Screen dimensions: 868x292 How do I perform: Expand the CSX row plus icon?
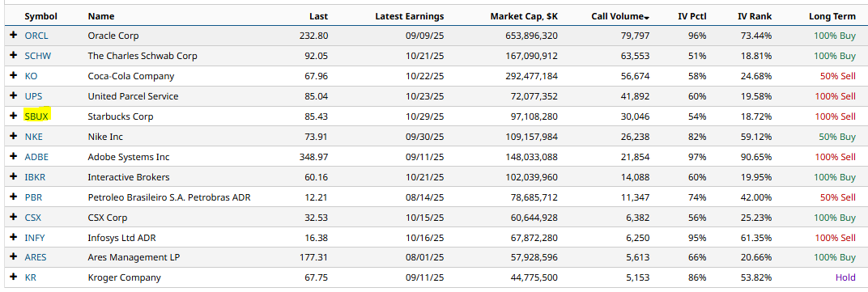coord(14,218)
